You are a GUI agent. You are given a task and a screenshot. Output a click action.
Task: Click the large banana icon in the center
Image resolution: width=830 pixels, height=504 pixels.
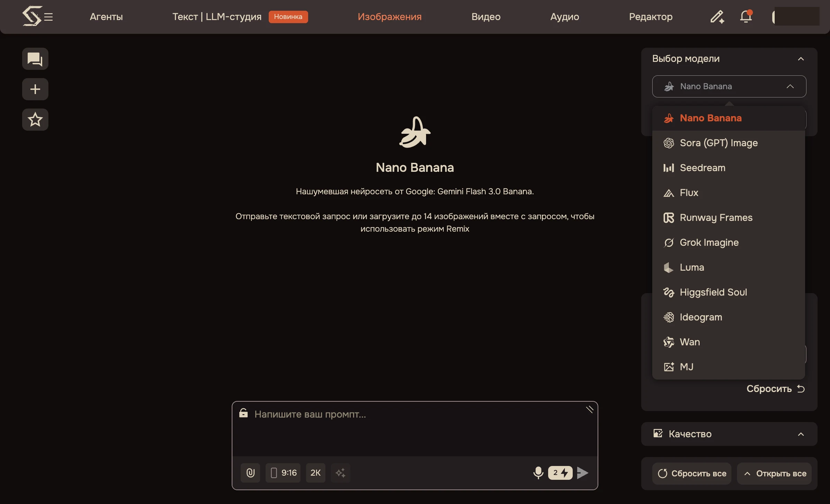[415, 132]
